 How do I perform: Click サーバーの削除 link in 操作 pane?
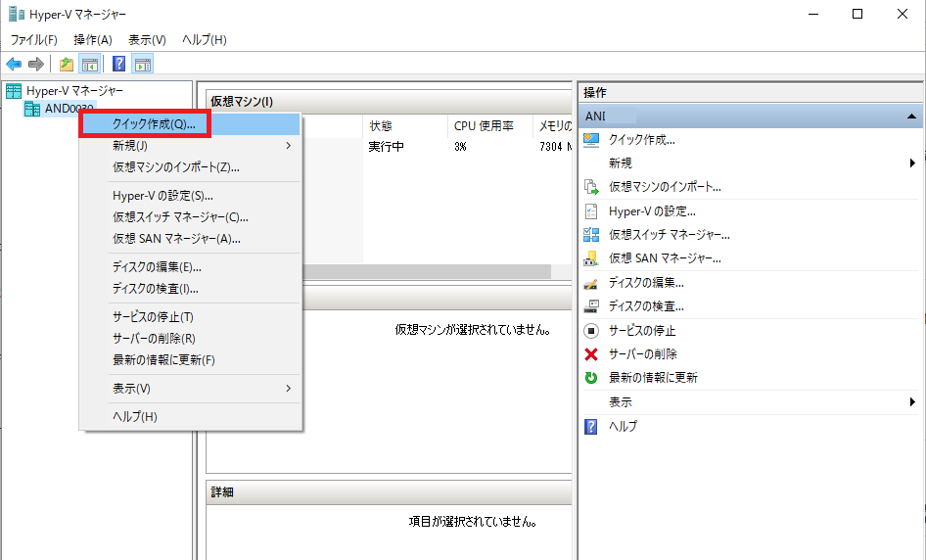coord(643,354)
